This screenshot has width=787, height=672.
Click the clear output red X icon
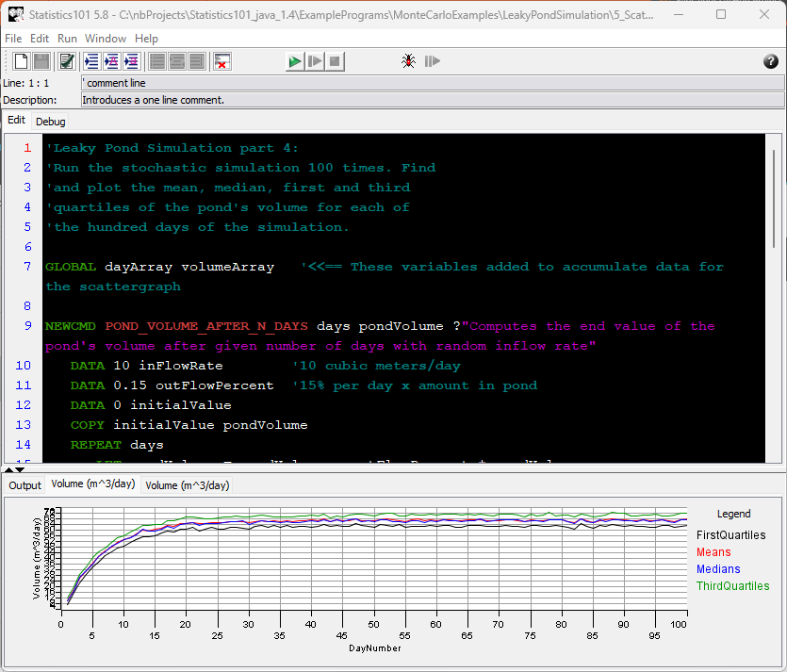222,61
